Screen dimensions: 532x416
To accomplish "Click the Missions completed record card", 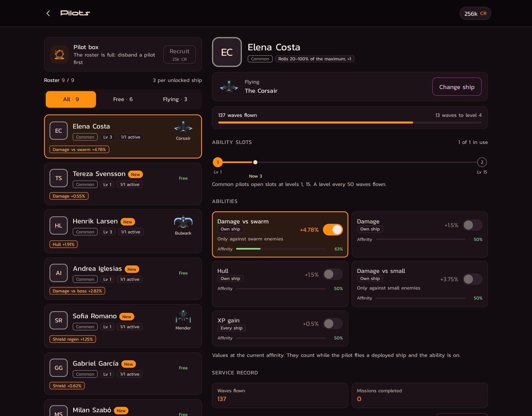I will [420, 395].
